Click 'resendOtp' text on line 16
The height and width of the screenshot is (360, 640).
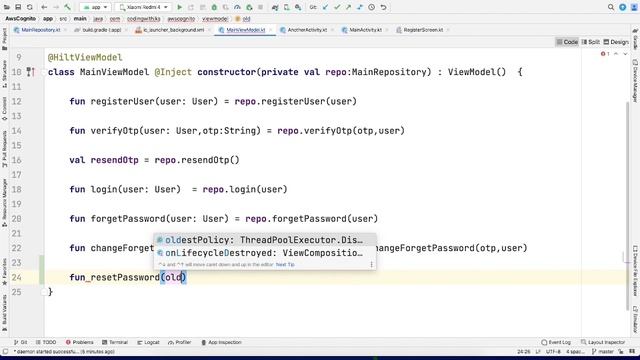point(115,160)
